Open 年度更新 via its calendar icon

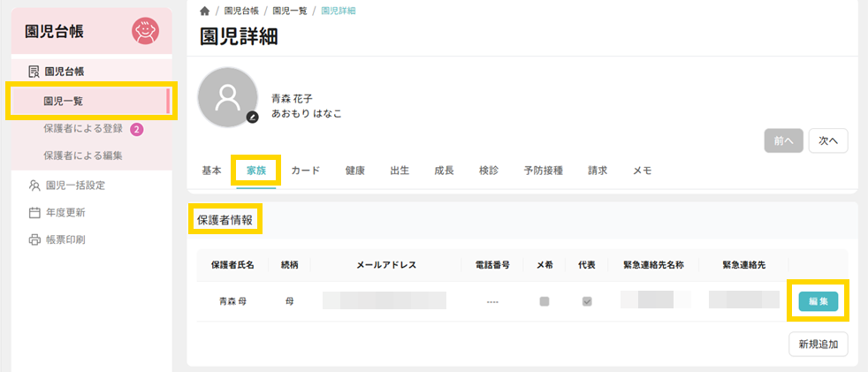coord(34,212)
